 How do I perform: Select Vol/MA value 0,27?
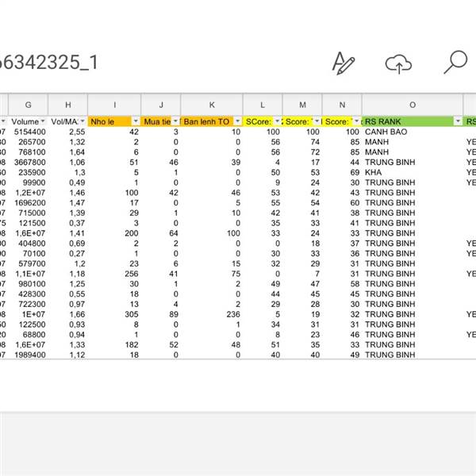[x=68, y=254]
